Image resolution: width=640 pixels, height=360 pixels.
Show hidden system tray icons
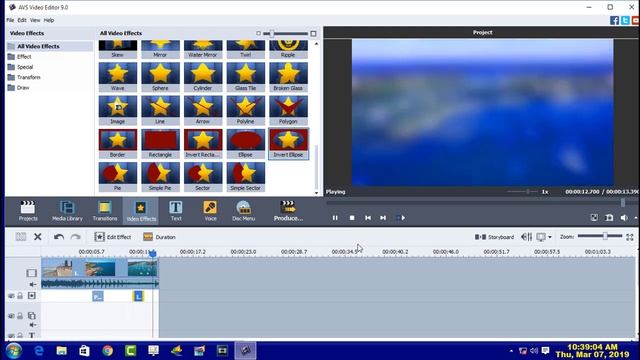click(x=511, y=351)
